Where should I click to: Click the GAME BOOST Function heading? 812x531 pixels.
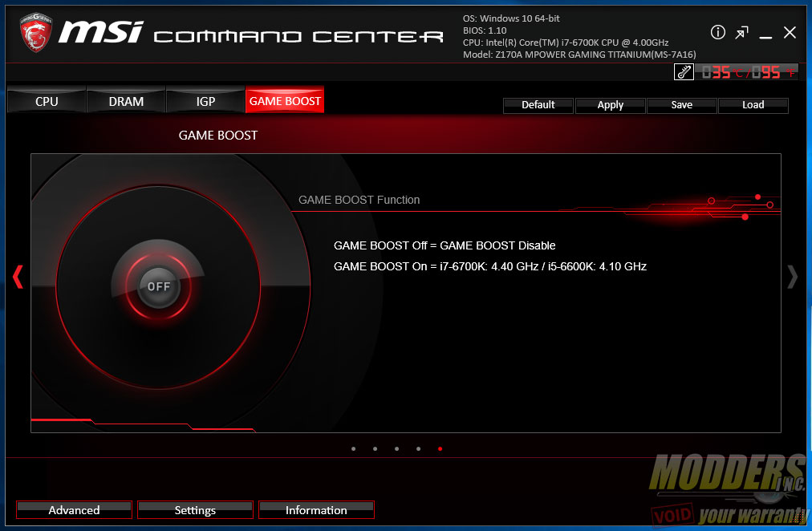pyautogui.click(x=359, y=200)
